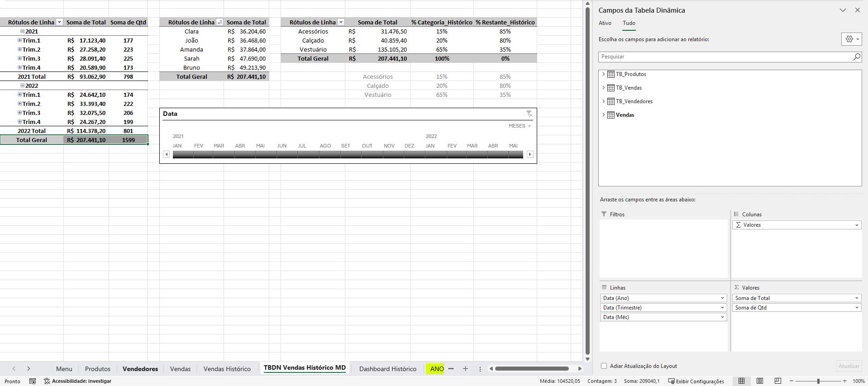The image size is (868, 386).
Task: Expand TB_Vendas in field list
Action: click(x=603, y=88)
